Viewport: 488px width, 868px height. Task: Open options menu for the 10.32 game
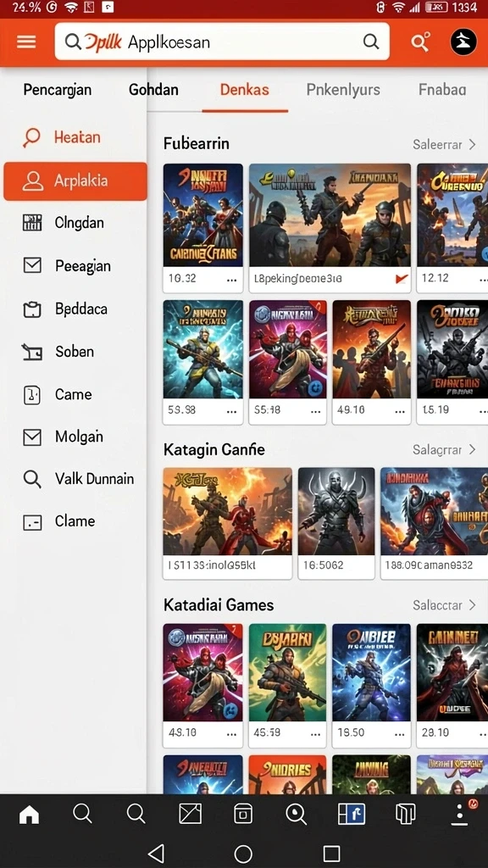click(x=232, y=281)
